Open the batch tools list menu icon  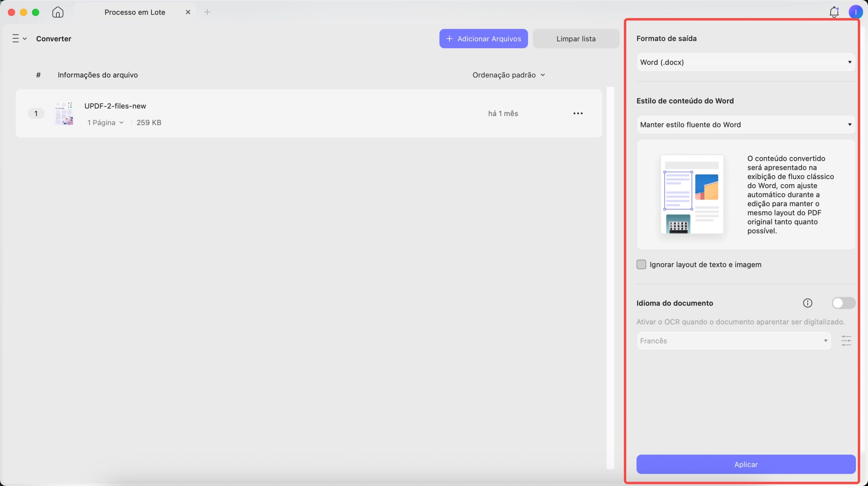(19, 39)
